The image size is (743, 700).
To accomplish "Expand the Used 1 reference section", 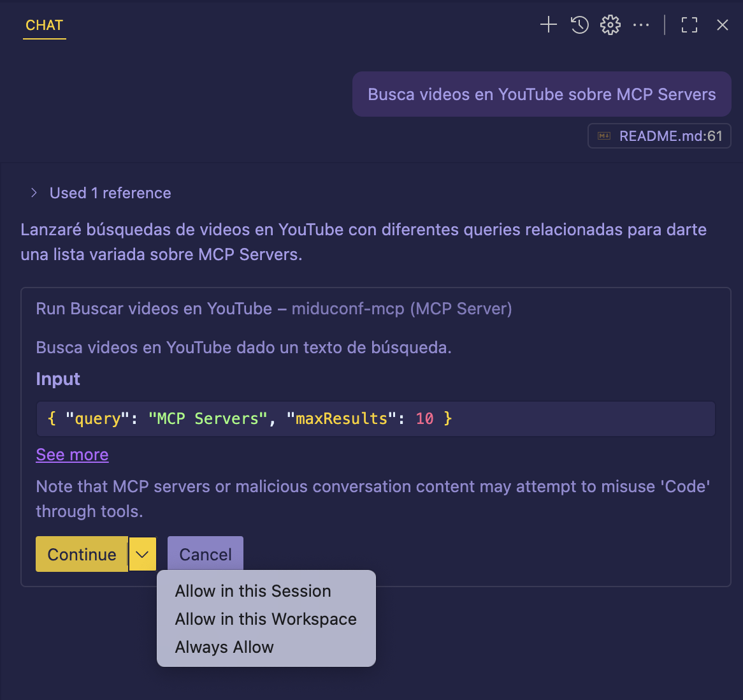I will pyautogui.click(x=110, y=193).
